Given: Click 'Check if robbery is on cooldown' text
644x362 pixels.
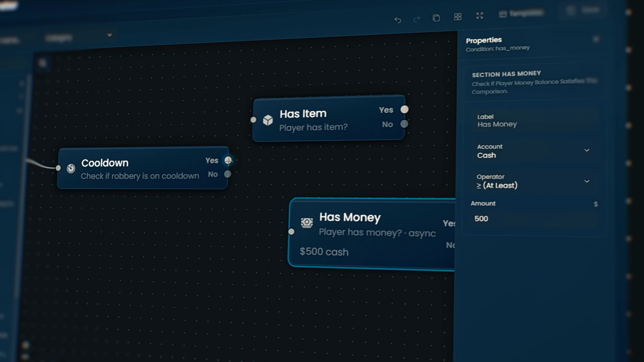Looking at the screenshot, I should pos(140,176).
